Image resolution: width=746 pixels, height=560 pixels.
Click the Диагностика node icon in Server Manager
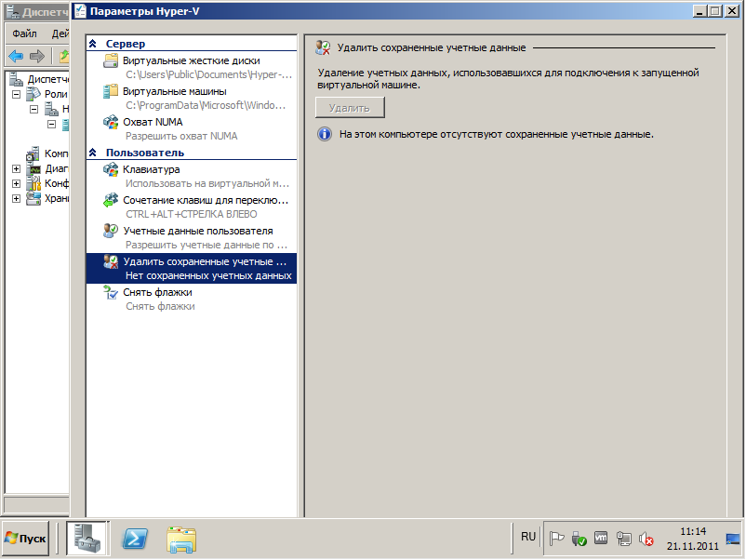point(33,169)
